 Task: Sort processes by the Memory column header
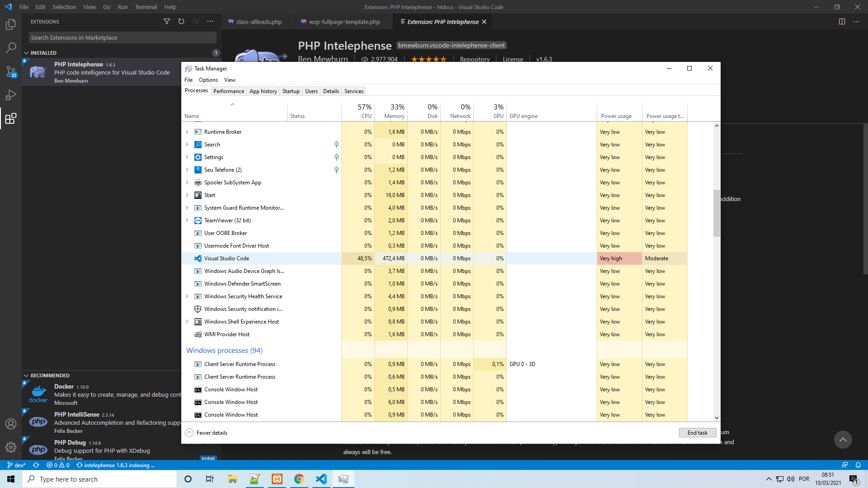pos(391,111)
